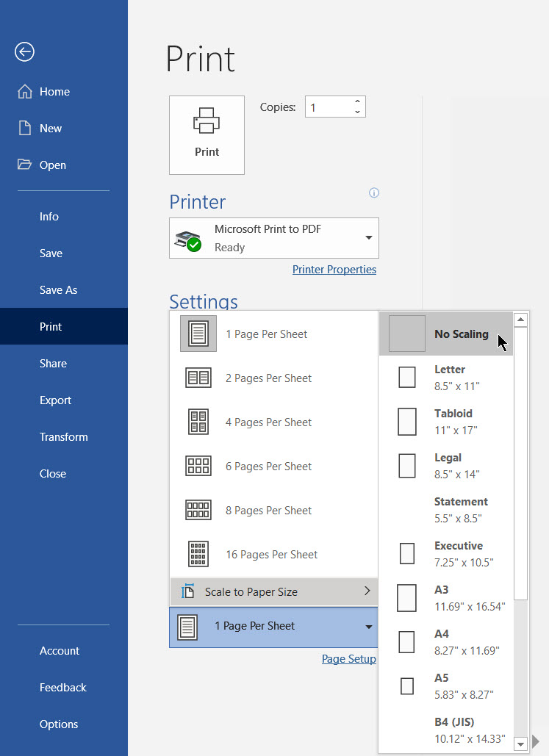Select 16 Pages Per Sheet text
Viewport: 549px width, 756px height.
pos(272,555)
